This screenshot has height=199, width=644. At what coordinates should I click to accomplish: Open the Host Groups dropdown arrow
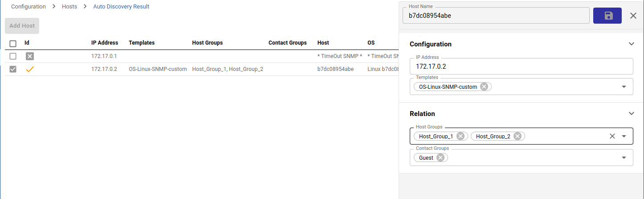point(624,136)
